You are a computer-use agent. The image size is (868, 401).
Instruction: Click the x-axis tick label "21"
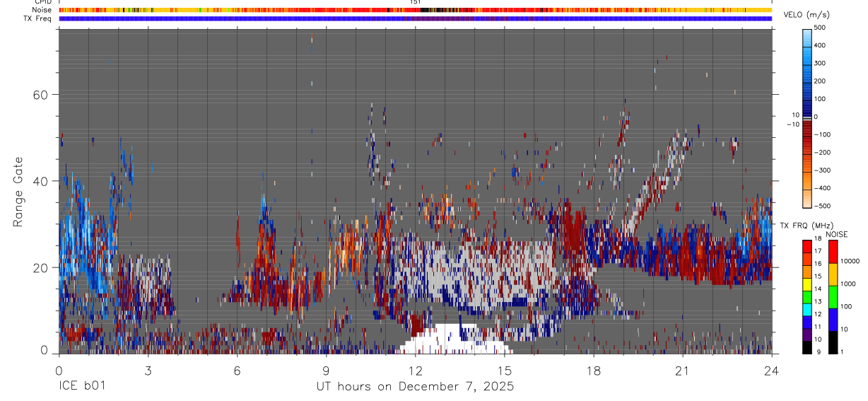[682, 370]
